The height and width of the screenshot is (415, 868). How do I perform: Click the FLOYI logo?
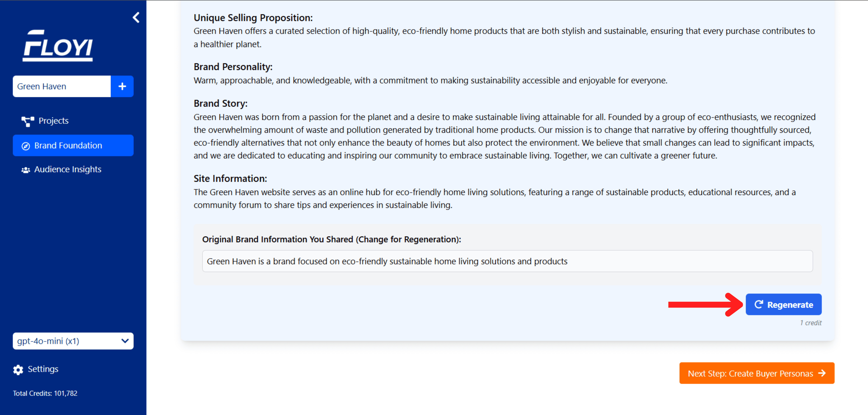pyautogui.click(x=58, y=46)
